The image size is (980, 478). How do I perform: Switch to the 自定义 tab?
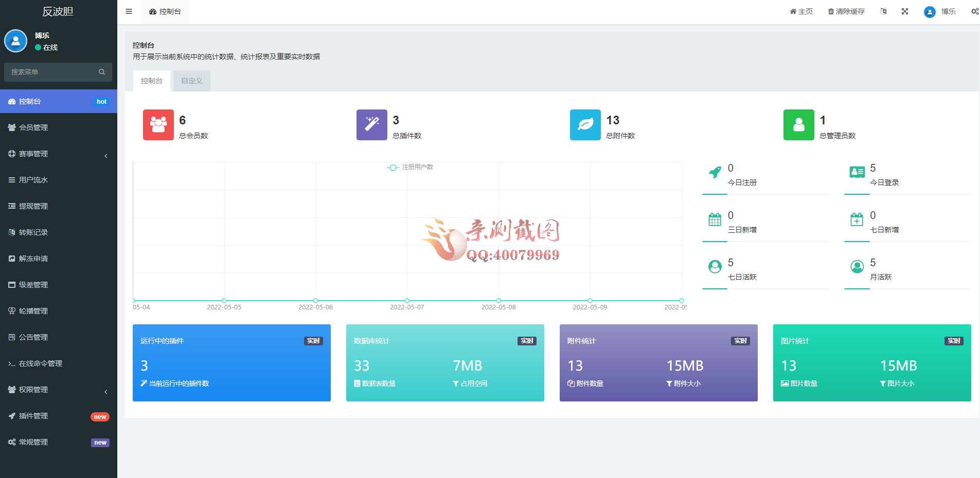191,81
